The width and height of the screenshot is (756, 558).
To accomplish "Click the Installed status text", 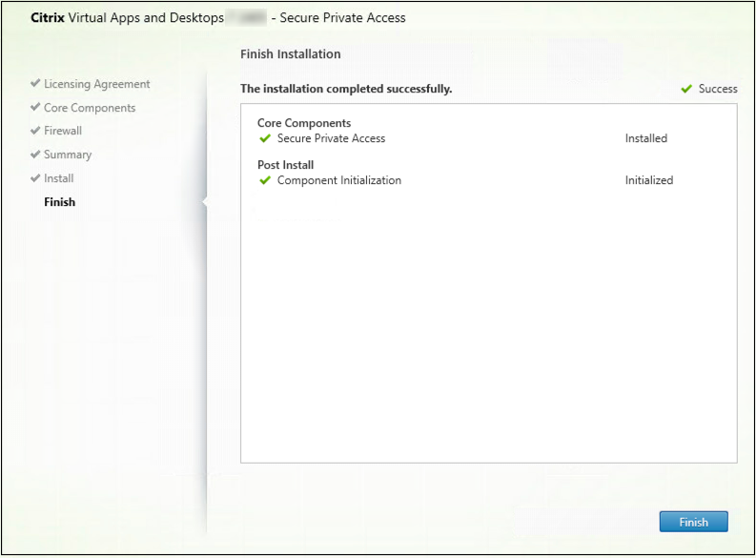I will pos(645,138).
